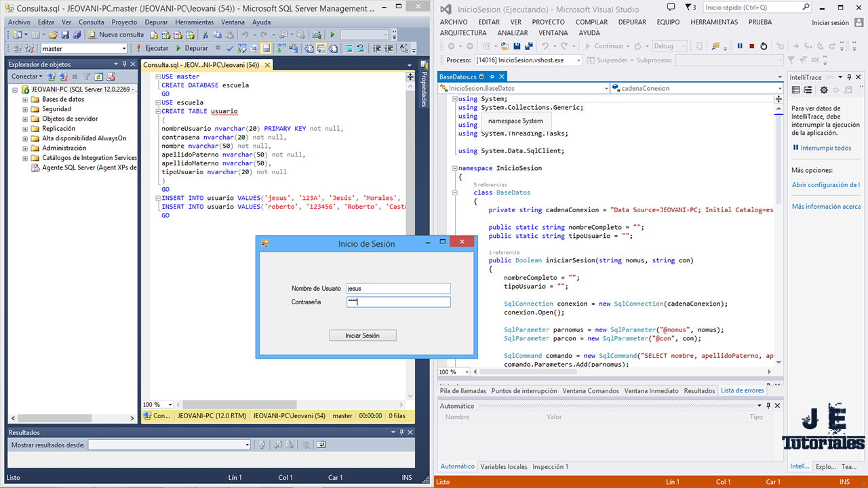This screenshot has width=868, height=488.
Task: Click inside the Contraseña password field
Action: tap(398, 302)
